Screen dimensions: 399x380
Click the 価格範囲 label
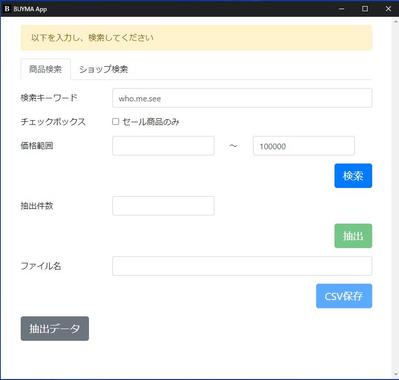[x=37, y=146]
